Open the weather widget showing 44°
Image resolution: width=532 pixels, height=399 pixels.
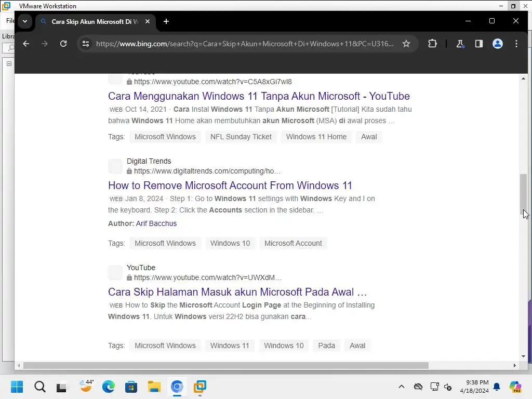(x=86, y=387)
